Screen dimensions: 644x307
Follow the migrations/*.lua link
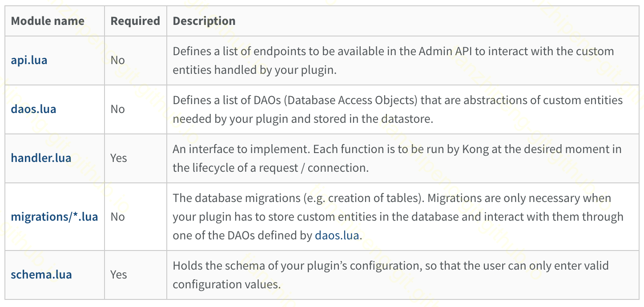click(54, 217)
